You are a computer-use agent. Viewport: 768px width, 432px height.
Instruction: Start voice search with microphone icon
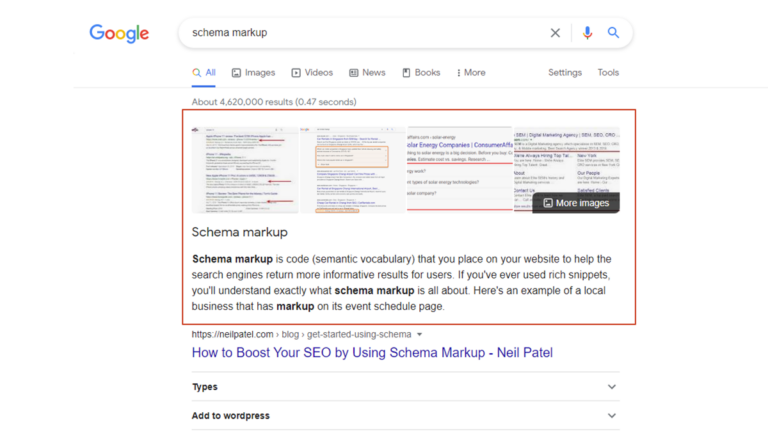587,33
